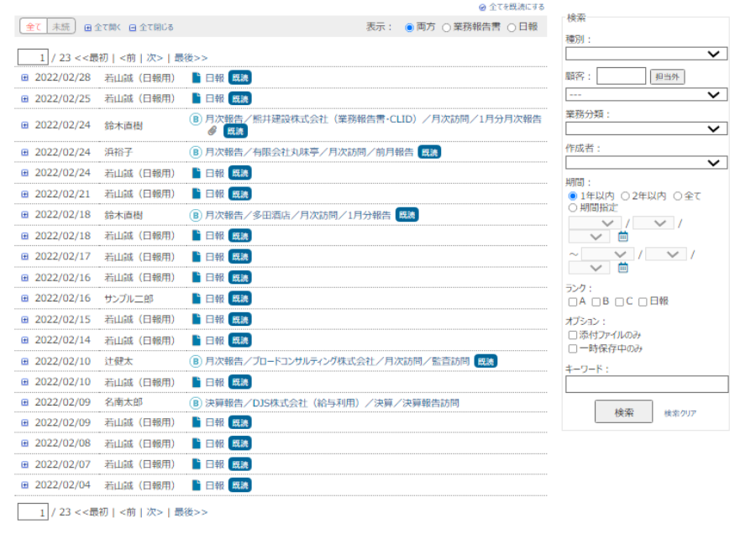Click the 検索 search button
Image resolution: width=756 pixels, height=534 pixels.
click(x=623, y=411)
